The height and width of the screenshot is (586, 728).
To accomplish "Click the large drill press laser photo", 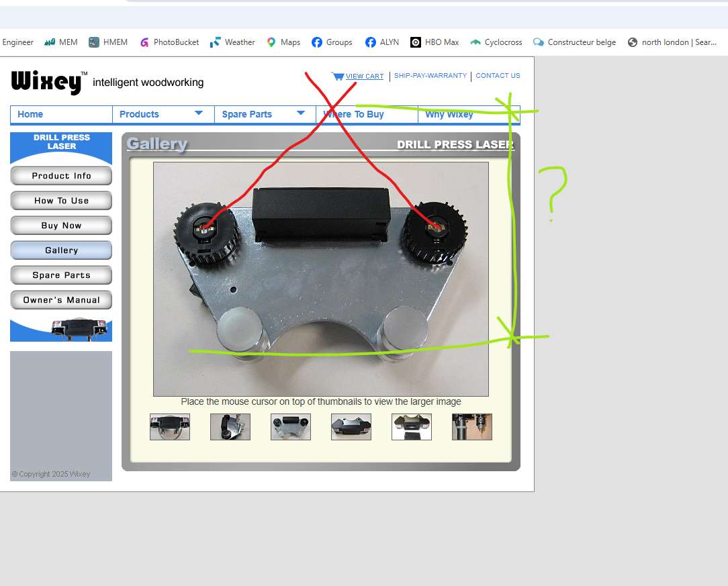I will coord(321,279).
